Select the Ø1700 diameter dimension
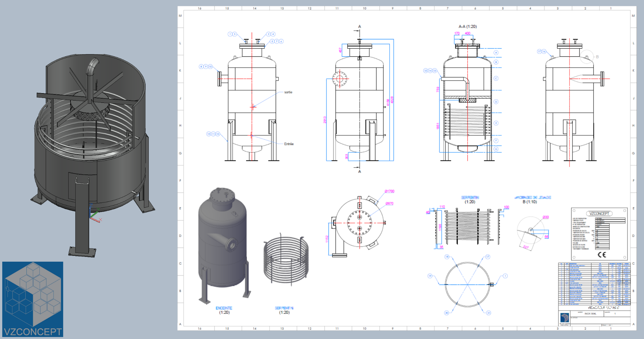Viewport: 644px width, 339px height. (x=389, y=191)
